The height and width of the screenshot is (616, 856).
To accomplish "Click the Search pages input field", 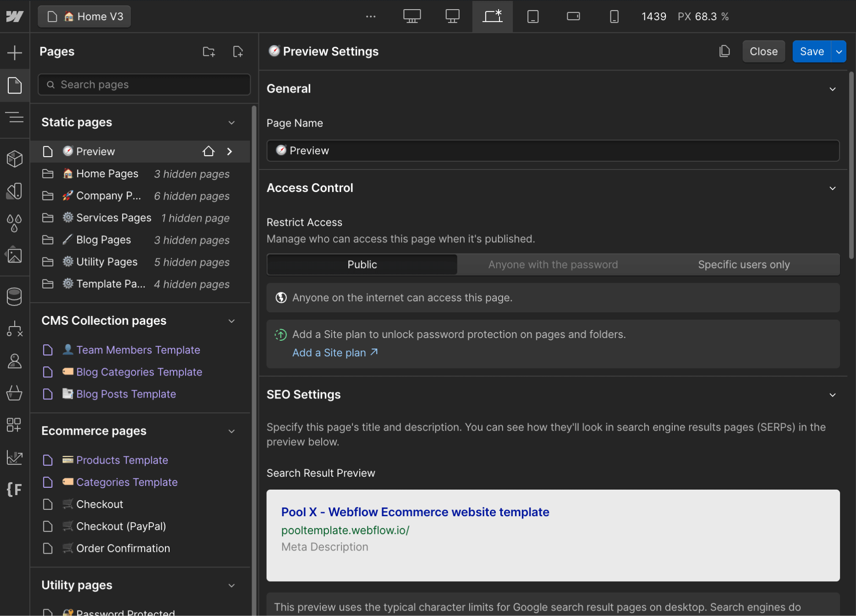I will [x=143, y=85].
